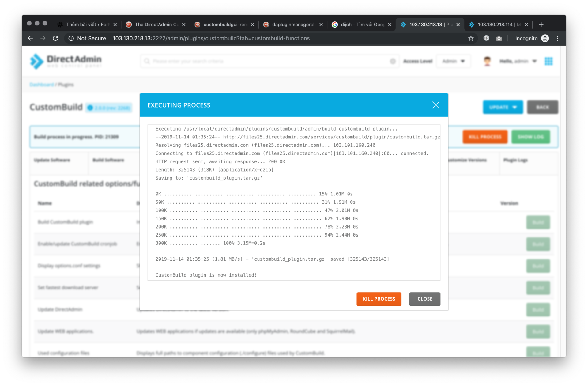
Task: Click Build for Set fastest download server
Action: pos(538,288)
